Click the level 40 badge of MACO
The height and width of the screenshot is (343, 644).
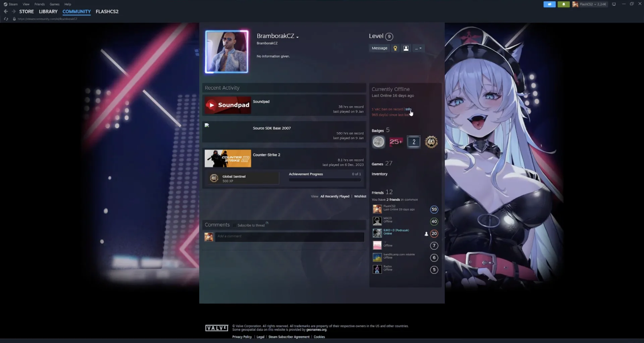click(x=434, y=221)
